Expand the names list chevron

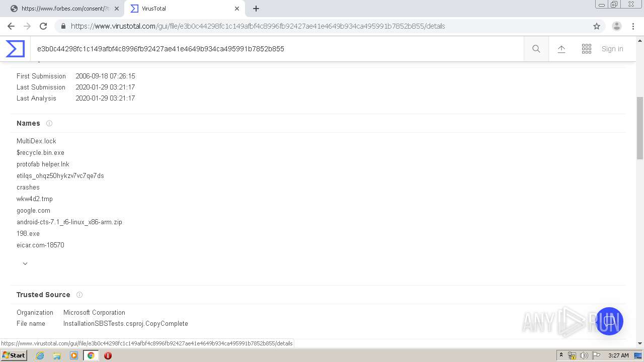click(25, 263)
